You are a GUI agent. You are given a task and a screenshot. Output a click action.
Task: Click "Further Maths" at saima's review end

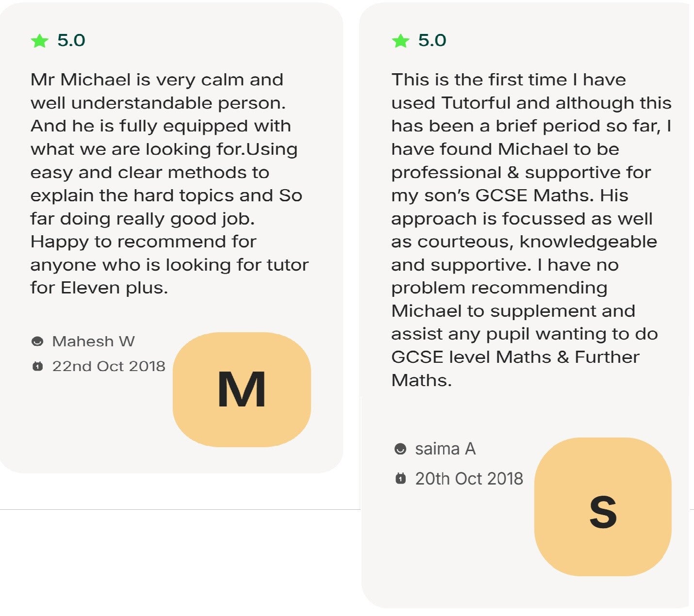607,357
